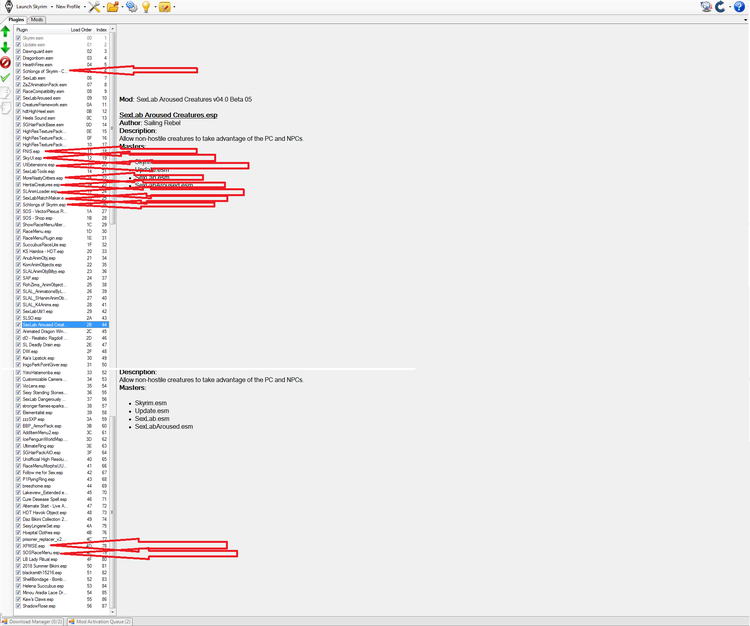Select the Cure Desease Spell.esp row
The width and height of the screenshot is (750, 626).
pos(62,499)
